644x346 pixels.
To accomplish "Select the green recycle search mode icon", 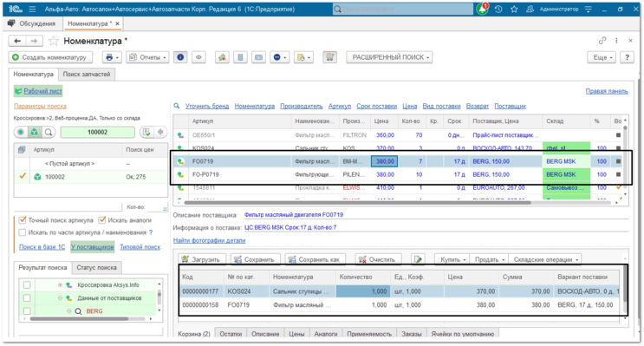I will 35,132.
